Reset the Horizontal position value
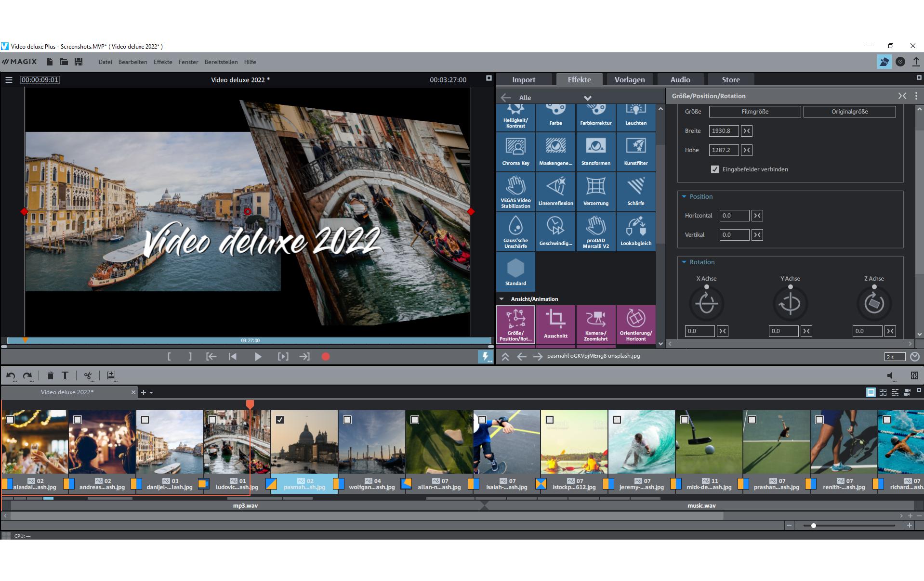 click(x=757, y=216)
